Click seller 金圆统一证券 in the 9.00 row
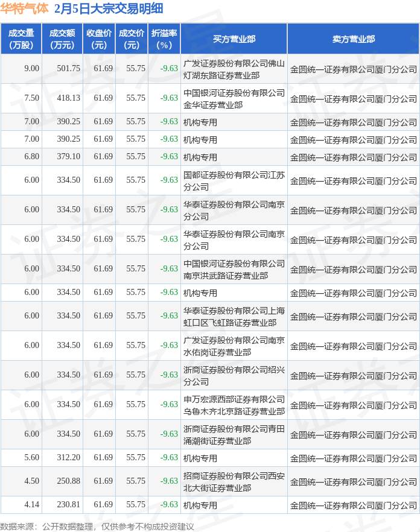This screenshot has height=532, width=420. (354, 69)
